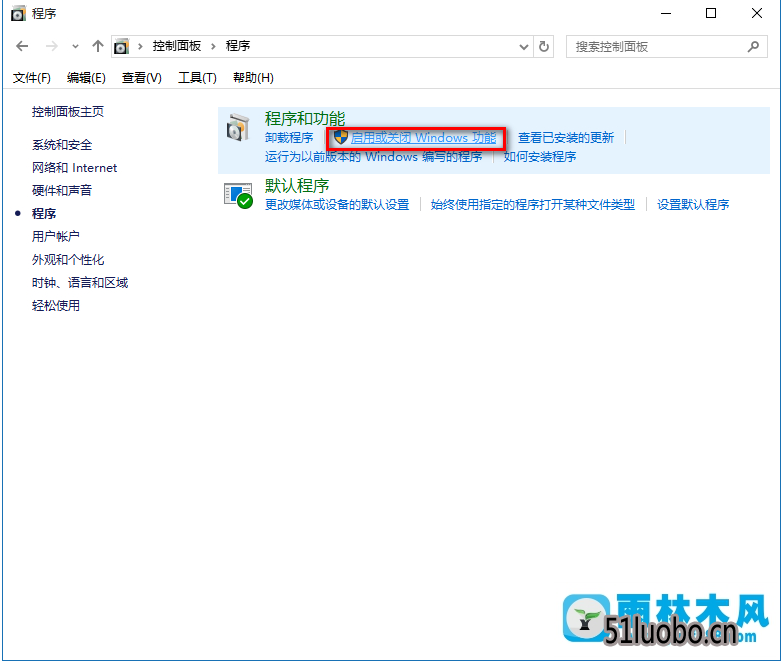Open the 工具(T) menu

[197, 77]
